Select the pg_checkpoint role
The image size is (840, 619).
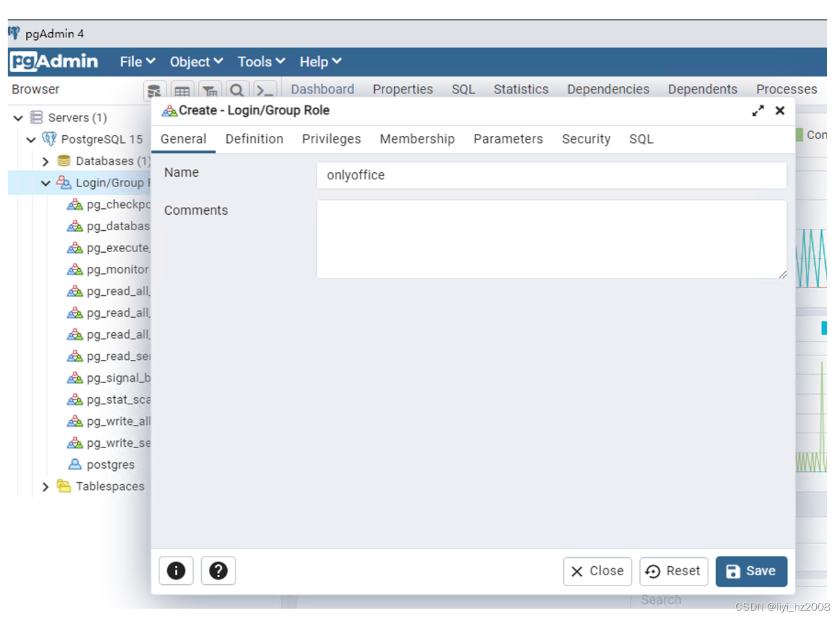click(x=118, y=204)
